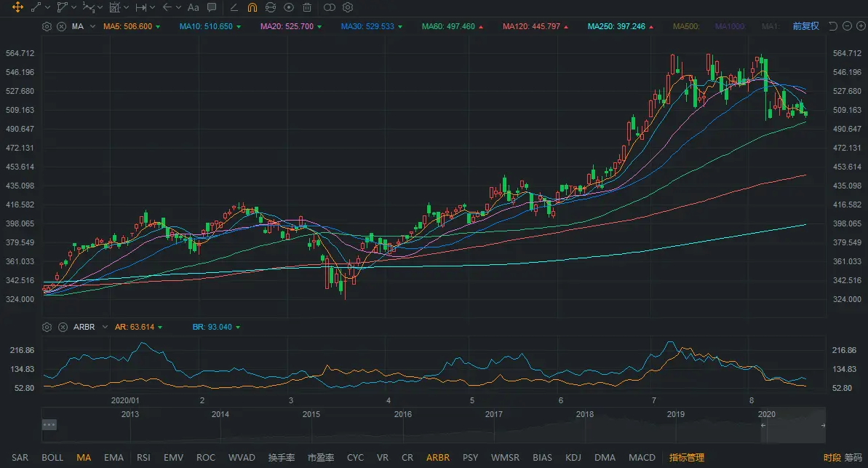Click the 前复权 adjustment button

[x=805, y=26]
